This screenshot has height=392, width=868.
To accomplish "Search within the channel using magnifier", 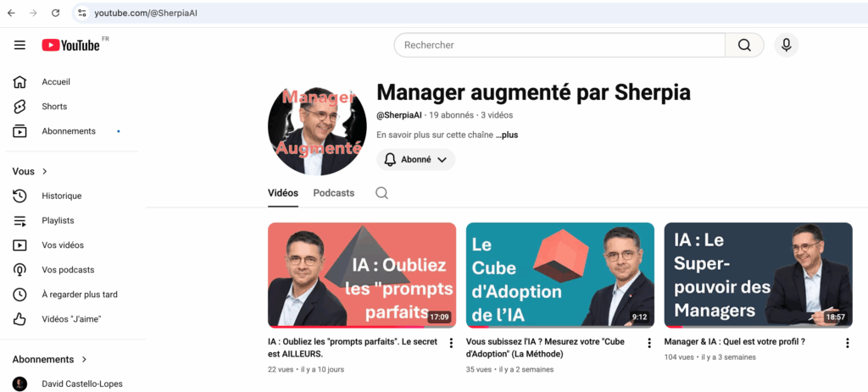I will [x=381, y=193].
